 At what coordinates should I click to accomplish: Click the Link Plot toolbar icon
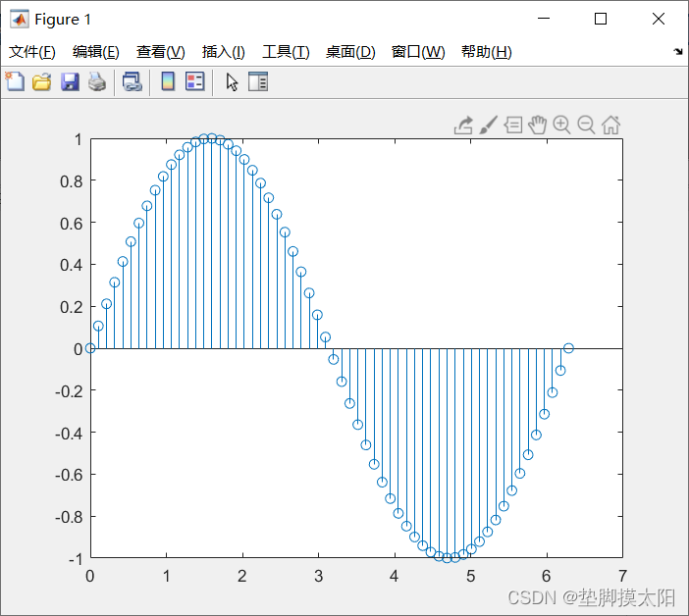132,82
